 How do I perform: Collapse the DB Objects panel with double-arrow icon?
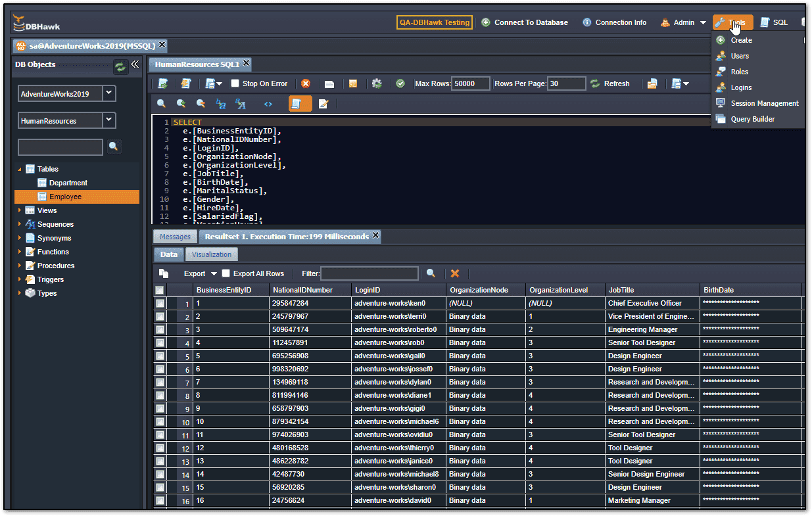135,64
